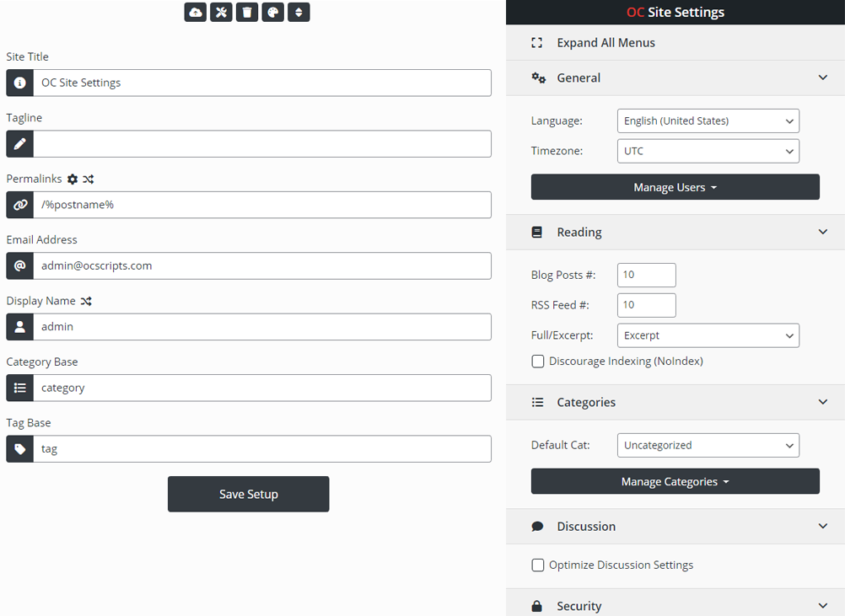
Task: Open the Language dropdown
Action: (708, 121)
